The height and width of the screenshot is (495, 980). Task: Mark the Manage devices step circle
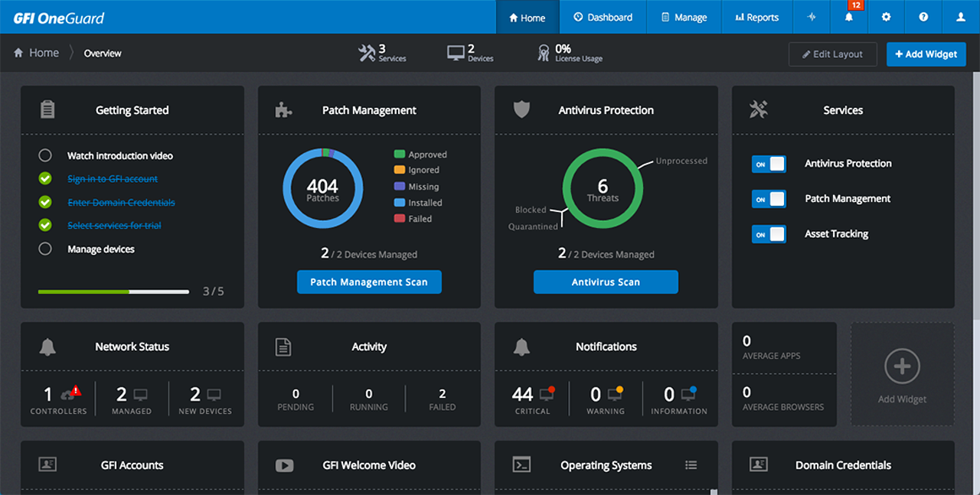point(45,249)
